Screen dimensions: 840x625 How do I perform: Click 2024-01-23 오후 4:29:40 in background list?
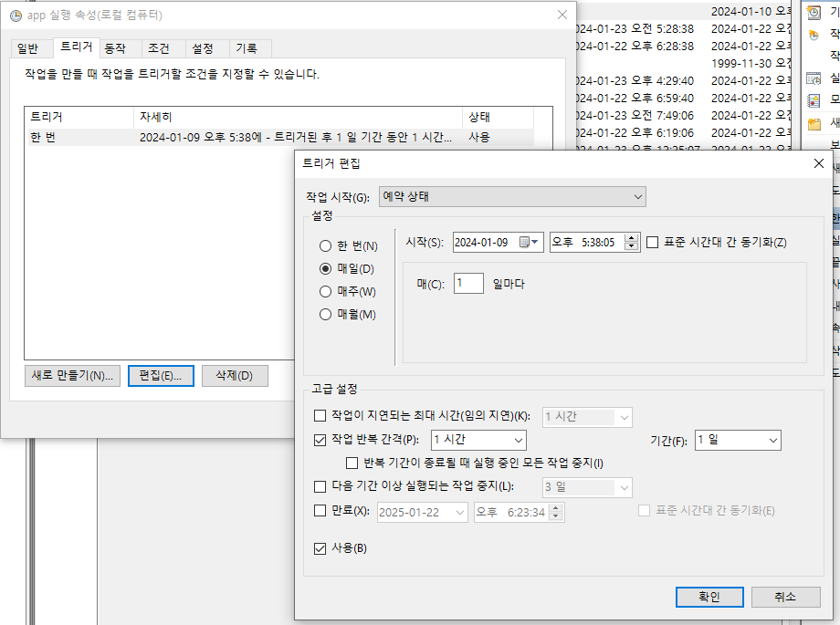tap(635, 81)
